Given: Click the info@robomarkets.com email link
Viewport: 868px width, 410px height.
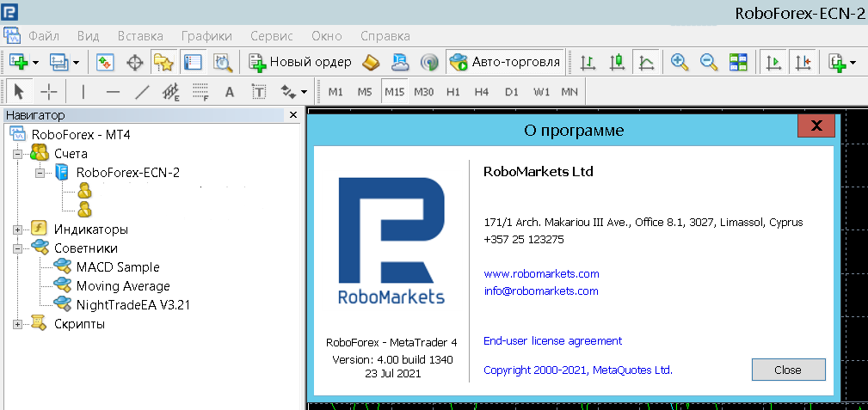Looking at the screenshot, I should 541,291.
